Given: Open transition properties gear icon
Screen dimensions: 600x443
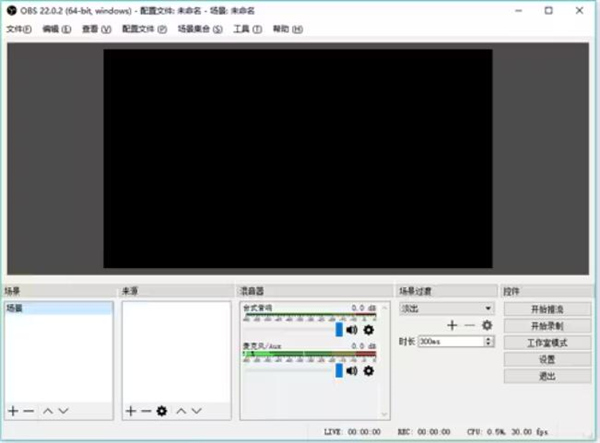Looking at the screenshot, I should pyautogui.click(x=487, y=325).
